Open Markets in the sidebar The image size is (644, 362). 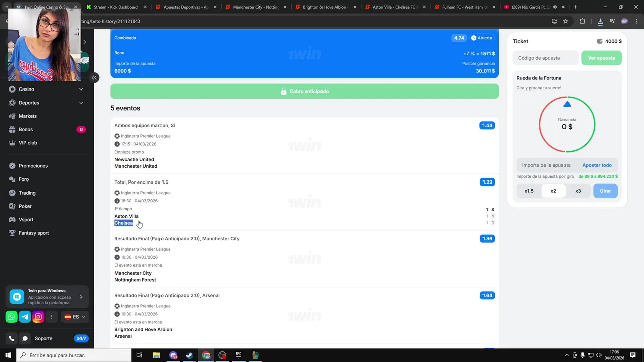28,116
